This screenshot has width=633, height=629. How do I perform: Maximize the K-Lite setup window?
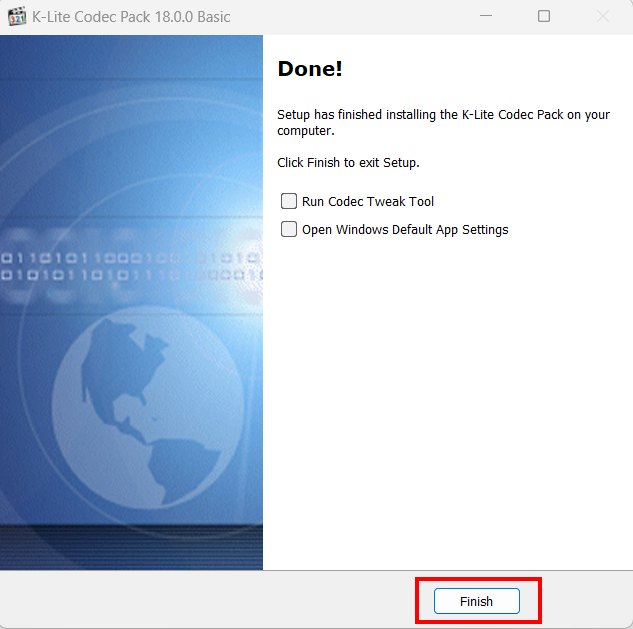(x=544, y=16)
